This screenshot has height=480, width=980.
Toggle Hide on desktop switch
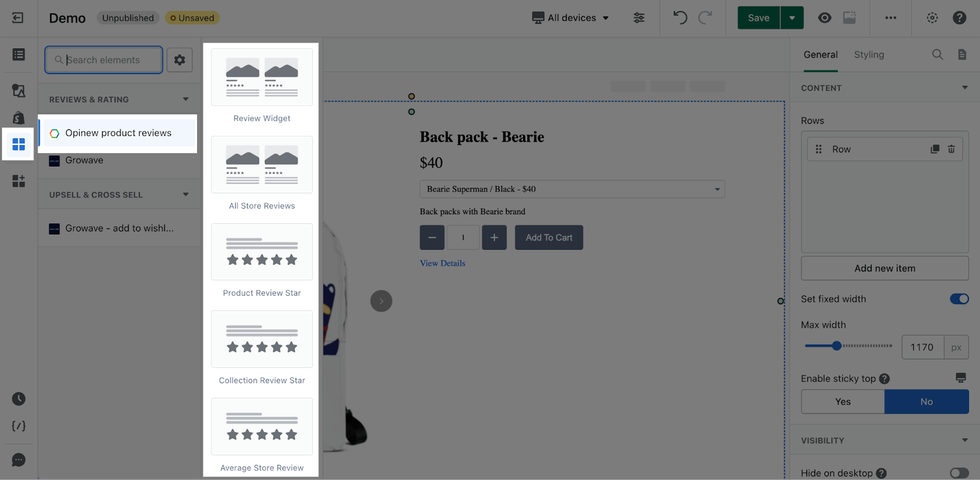pos(959,473)
